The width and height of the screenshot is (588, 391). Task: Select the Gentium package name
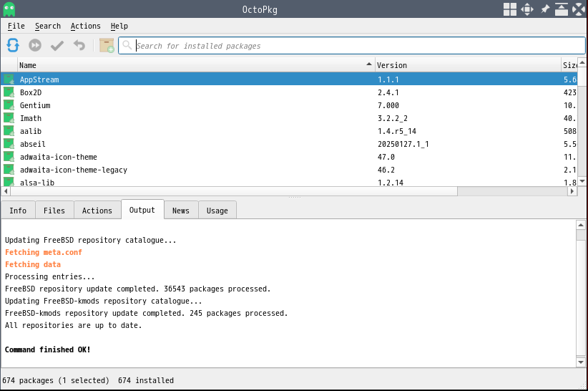(x=35, y=105)
